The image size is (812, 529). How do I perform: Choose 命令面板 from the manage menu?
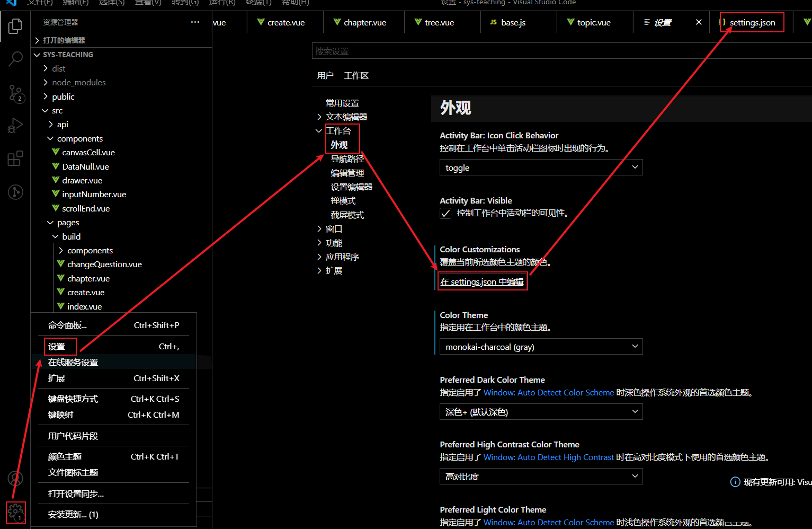(x=113, y=325)
